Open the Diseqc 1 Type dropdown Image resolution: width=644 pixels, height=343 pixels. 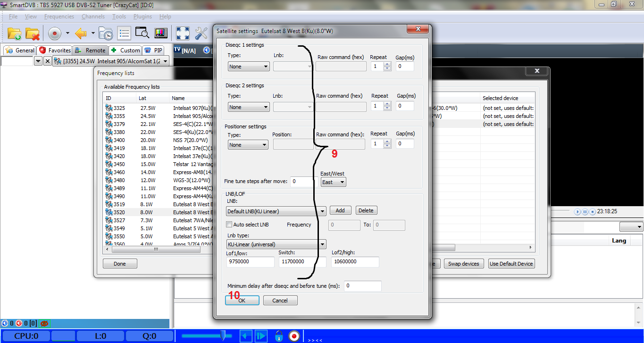[x=249, y=67]
